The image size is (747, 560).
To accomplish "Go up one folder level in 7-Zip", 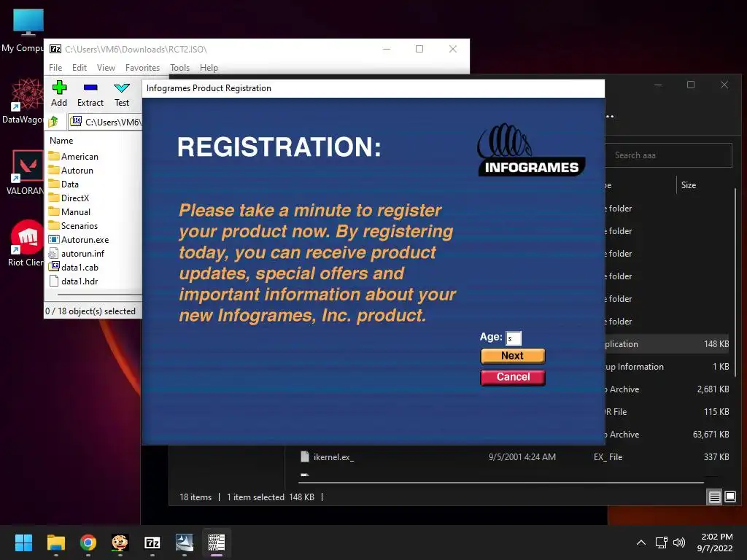I will tap(53, 122).
